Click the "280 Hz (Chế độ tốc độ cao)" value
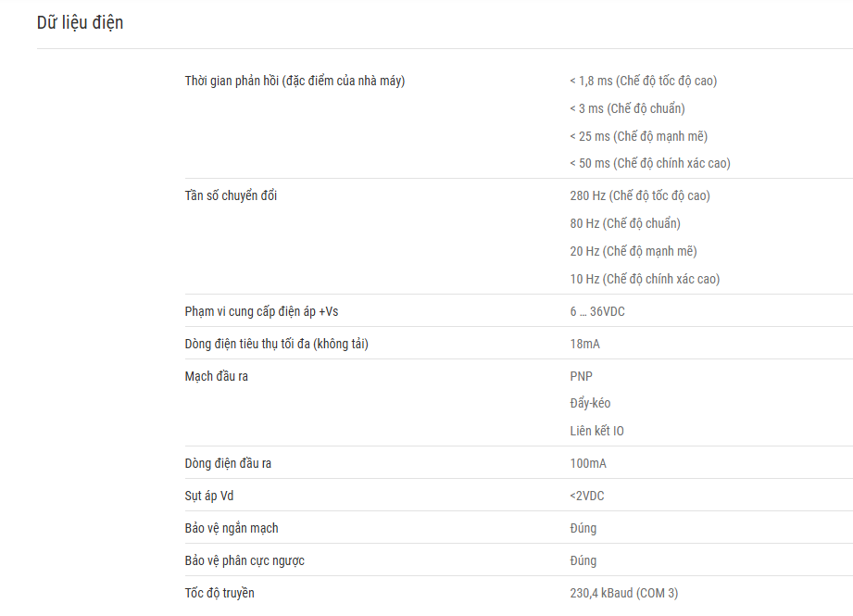Image resolution: width=853 pixels, height=616 pixels. tap(640, 195)
